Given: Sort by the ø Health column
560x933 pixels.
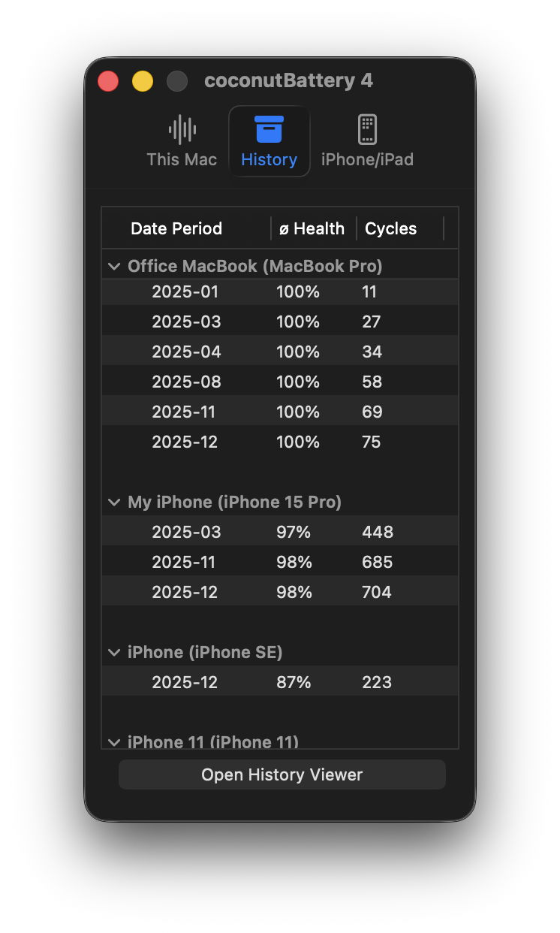Looking at the screenshot, I should pyautogui.click(x=312, y=228).
